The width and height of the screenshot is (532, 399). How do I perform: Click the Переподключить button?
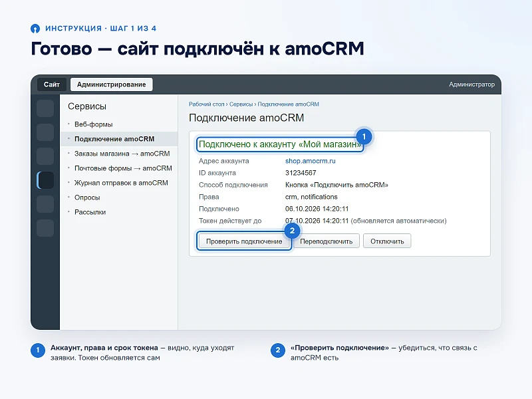click(326, 241)
